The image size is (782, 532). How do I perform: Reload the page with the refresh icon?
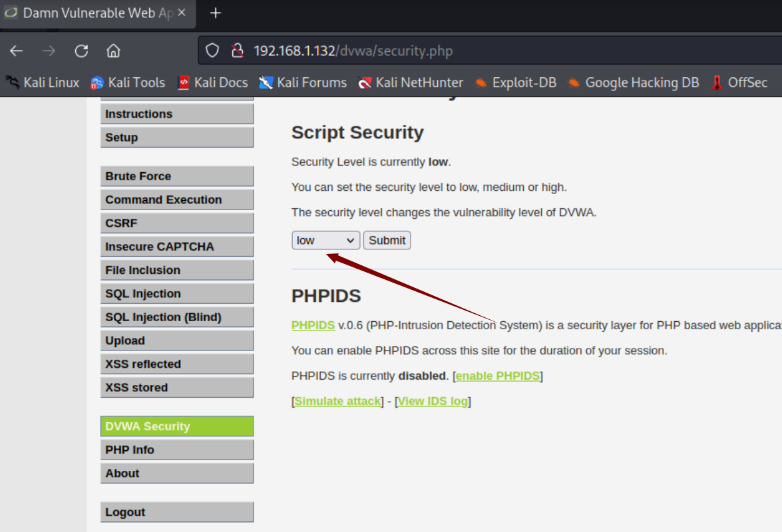[81, 51]
